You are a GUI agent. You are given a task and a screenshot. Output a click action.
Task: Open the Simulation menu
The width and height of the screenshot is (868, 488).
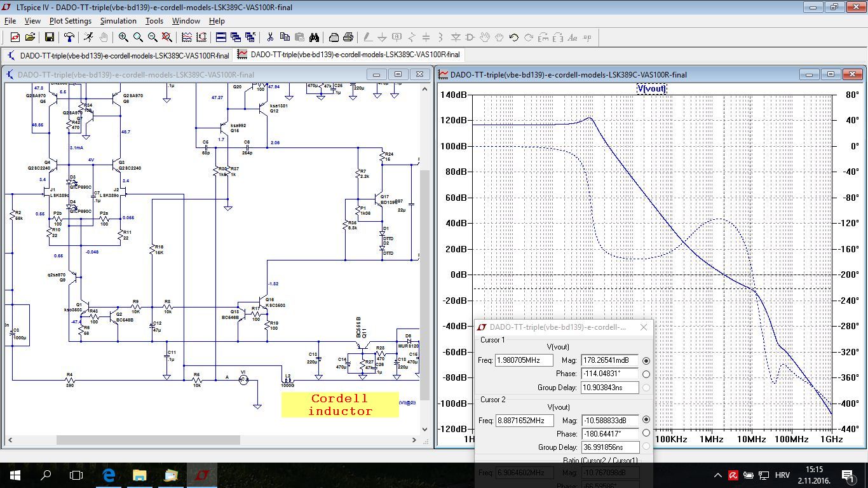click(118, 21)
